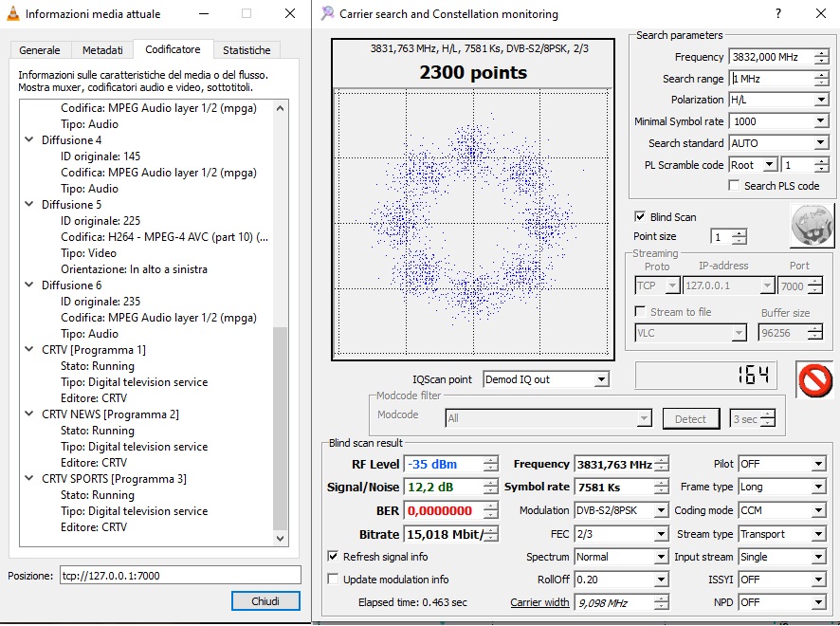Open the NPD OFF dropdown
The image size is (840, 626).
818,602
